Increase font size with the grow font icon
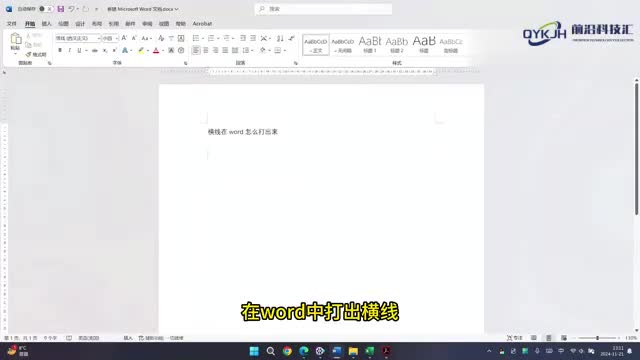Image resolution: width=640 pixels, height=360 pixels. coord(124,38)
